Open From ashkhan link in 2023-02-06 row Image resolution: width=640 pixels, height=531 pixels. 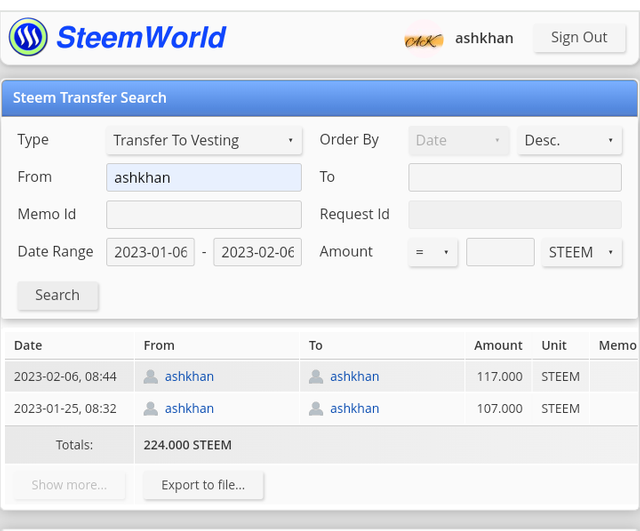pyautogui.click(x=189, y=376)
